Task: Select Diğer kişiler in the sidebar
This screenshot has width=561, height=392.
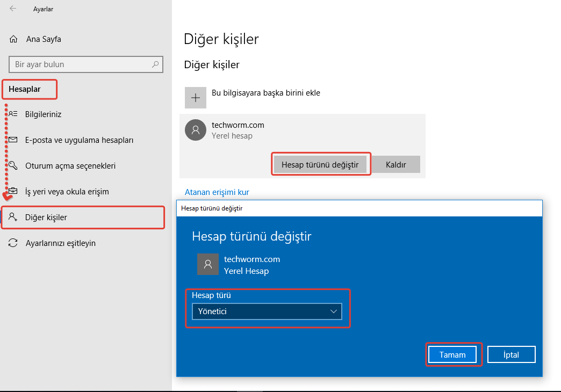Action: [x=46, y=217]
